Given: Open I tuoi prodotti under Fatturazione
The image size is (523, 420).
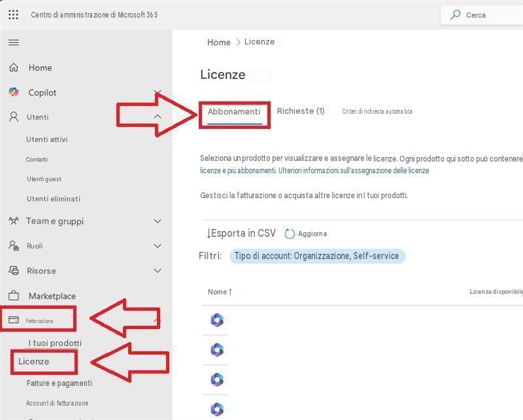Looking at the screenshot, I should [x=55, y=343].
